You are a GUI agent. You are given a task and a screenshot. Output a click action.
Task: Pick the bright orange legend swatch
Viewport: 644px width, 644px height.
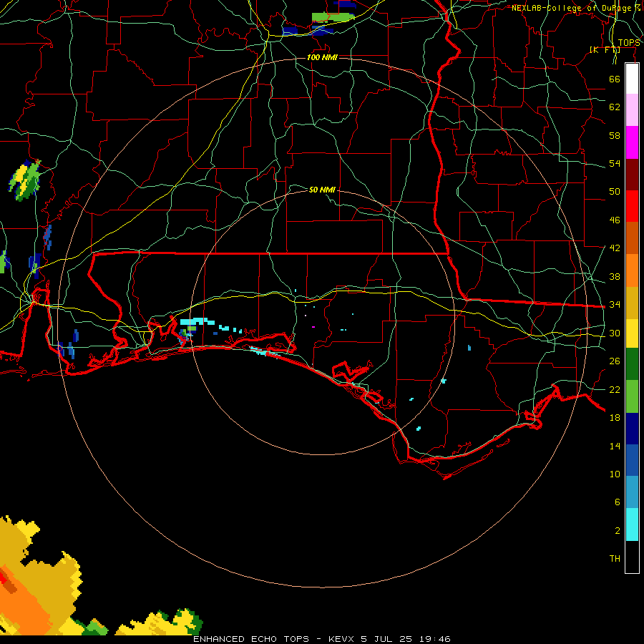click(x=632, y=270)
